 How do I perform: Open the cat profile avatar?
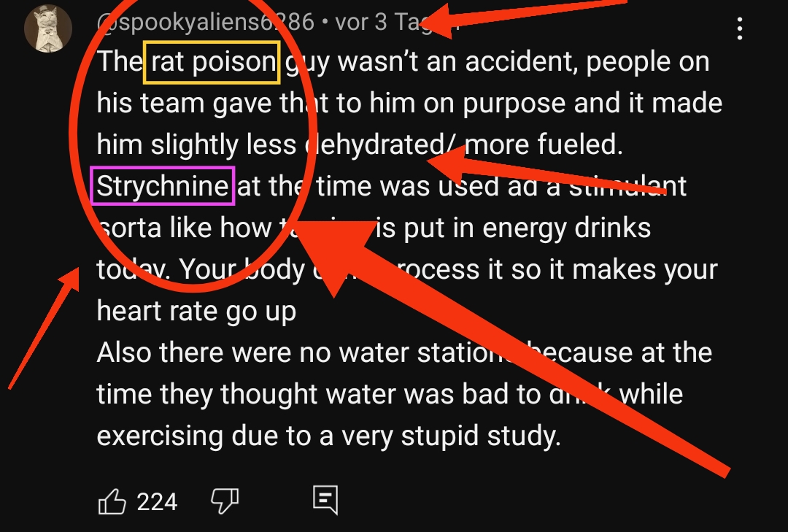point(47,28)
